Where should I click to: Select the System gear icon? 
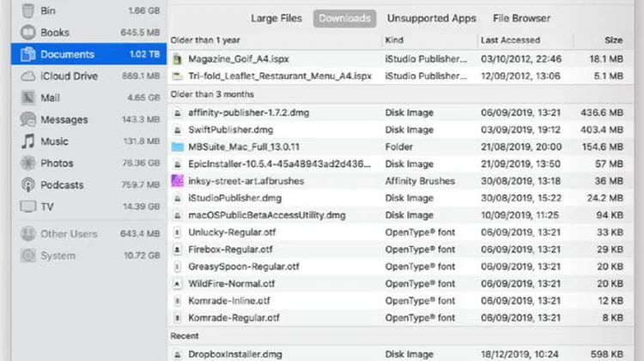tap(28, 256)
